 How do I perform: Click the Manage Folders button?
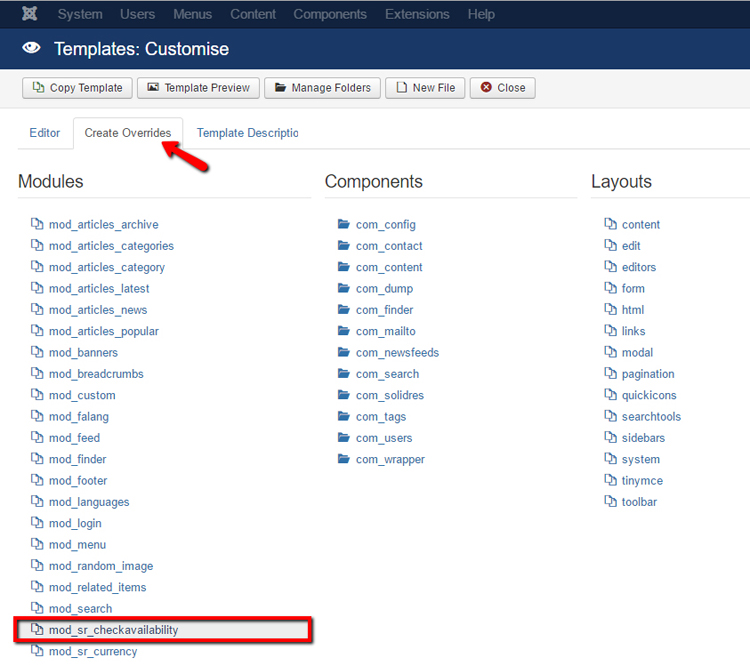[x=322, y=88]
